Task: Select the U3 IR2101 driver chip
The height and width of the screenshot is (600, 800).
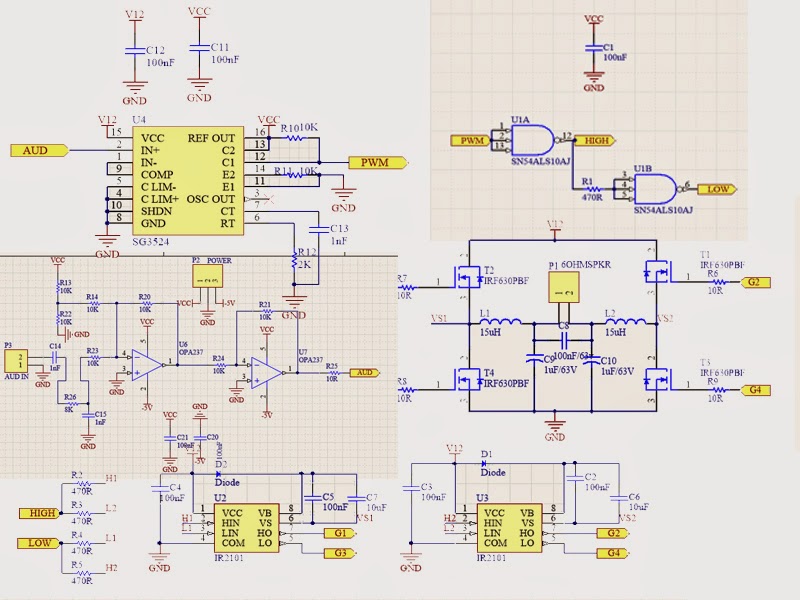Action: tap(508, 530)
